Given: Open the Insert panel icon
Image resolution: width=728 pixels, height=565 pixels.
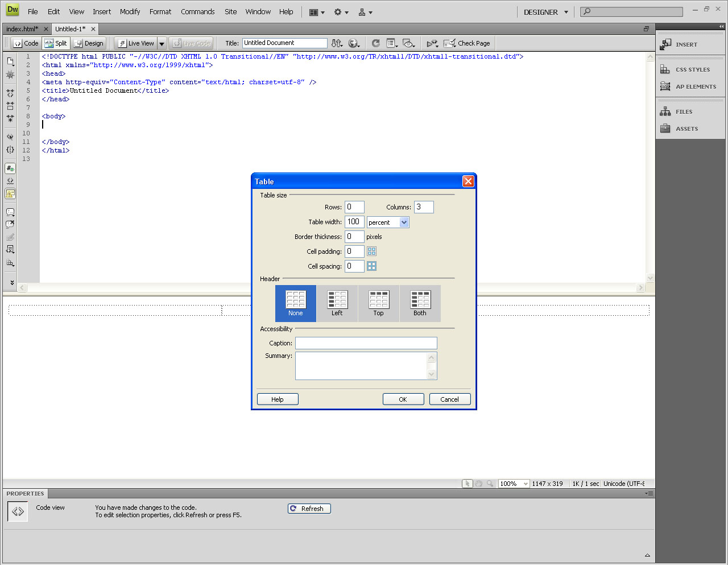Looking at the screenshot, I should click(665, 44).
